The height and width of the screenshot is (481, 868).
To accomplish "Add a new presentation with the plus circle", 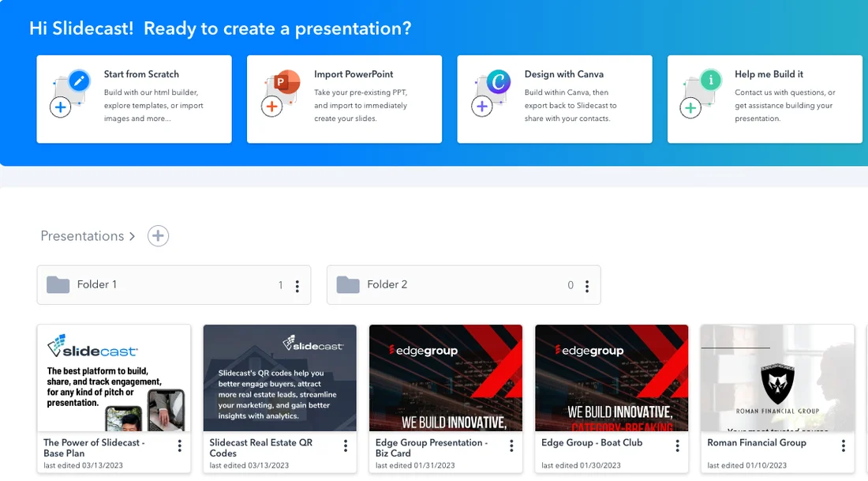I will tap(158, 236).
